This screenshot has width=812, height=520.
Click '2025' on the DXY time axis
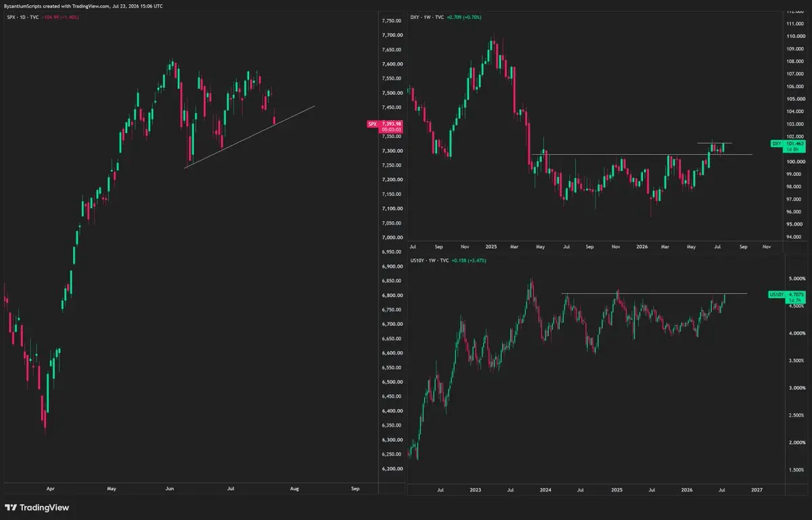[x=491, y=247]
